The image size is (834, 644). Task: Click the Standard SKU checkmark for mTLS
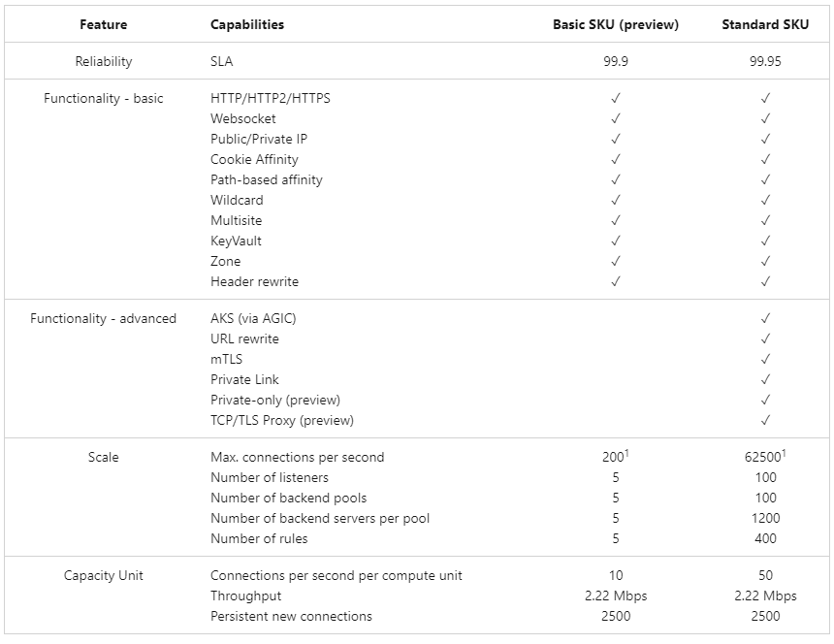(765, 359)
